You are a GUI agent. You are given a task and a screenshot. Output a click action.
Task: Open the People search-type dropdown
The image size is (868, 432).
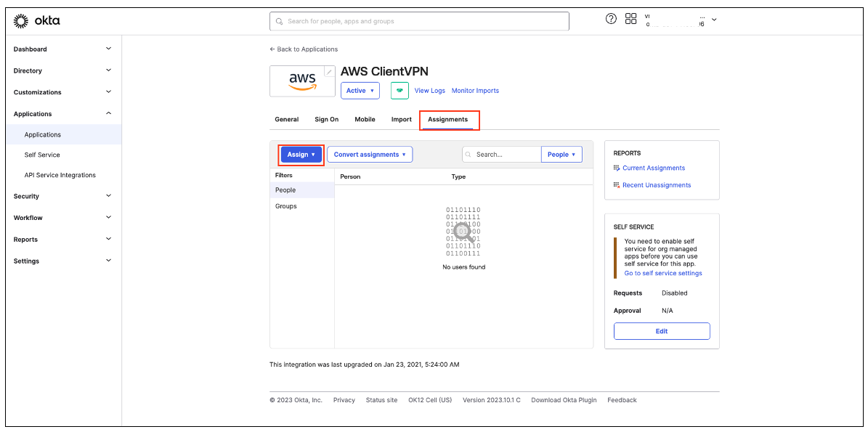pyautogui.click(x=561, y=155)
